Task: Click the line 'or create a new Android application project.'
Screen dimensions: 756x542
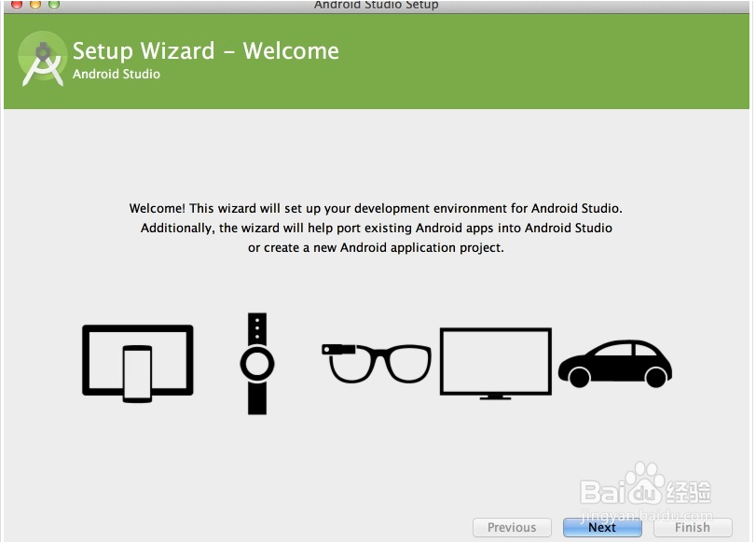Action: pyautogui.click(x=376, y=247)
